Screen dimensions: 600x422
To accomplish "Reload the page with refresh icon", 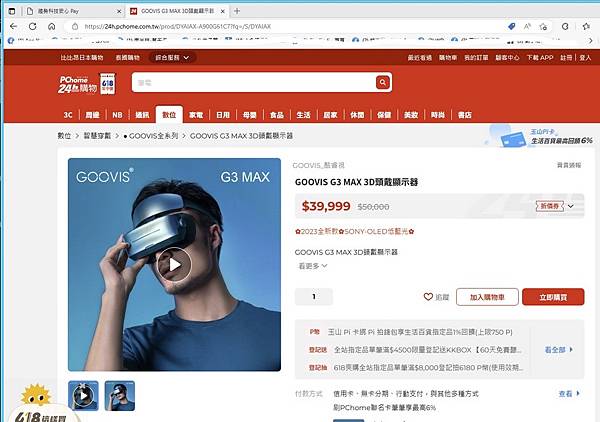I will coord(33,26).
